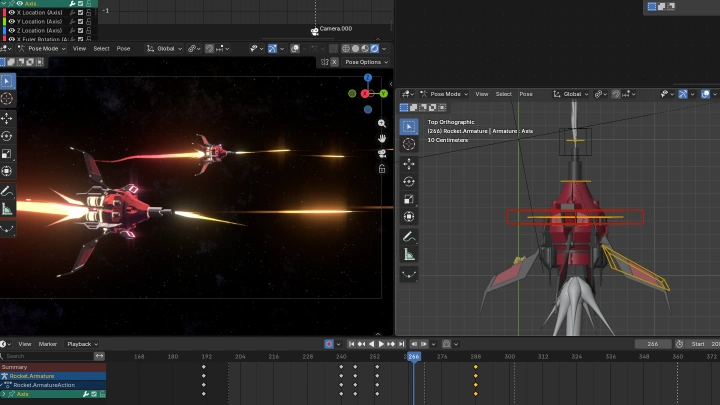The height and width of the screenshot is (405, 720).
Task: Select the Move tool in left viewport
Action: 7,118
